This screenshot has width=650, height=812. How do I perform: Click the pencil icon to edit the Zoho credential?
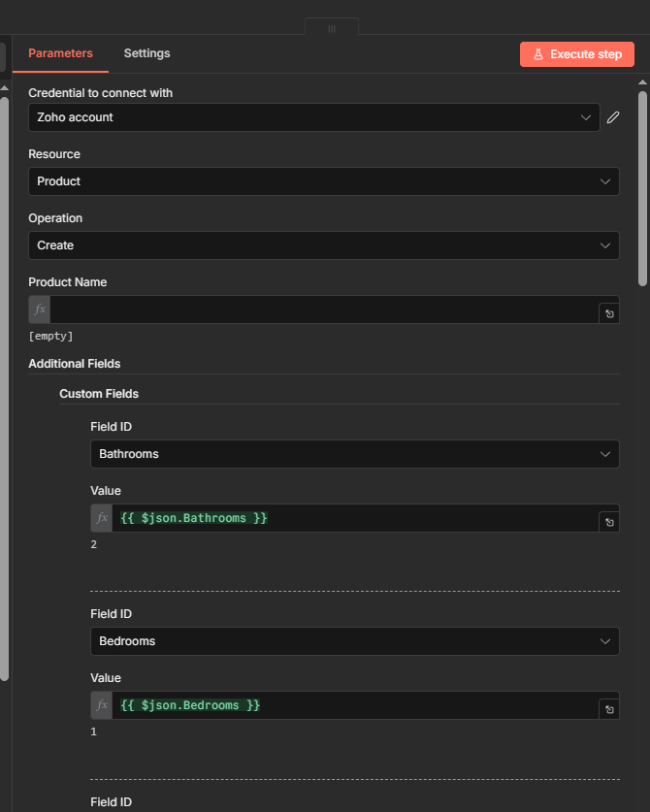click(x=613, y=117)
